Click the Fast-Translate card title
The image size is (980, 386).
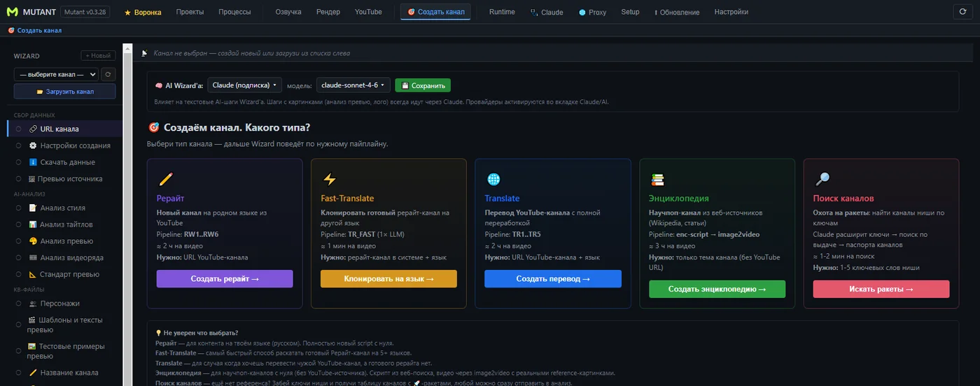pyautogui.click(x=347, y=199)
